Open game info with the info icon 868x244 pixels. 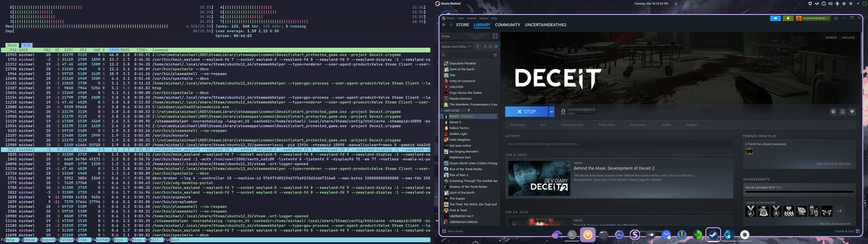tap(842, 112)
